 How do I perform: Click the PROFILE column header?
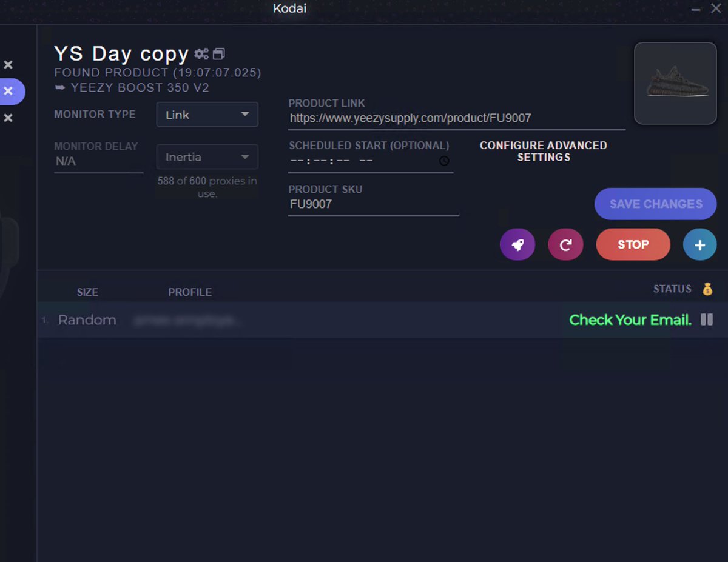[x=190, y=292]
